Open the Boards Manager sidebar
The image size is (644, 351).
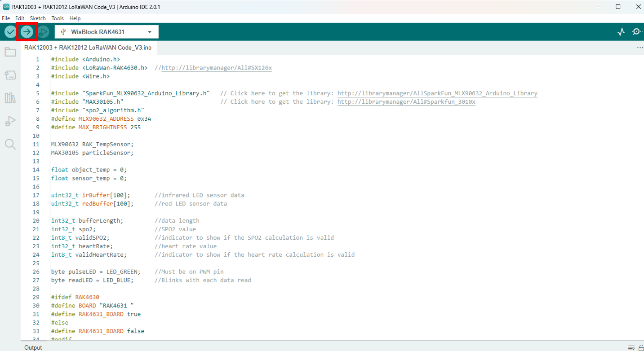pyautogui.click(x=10, y=75)
